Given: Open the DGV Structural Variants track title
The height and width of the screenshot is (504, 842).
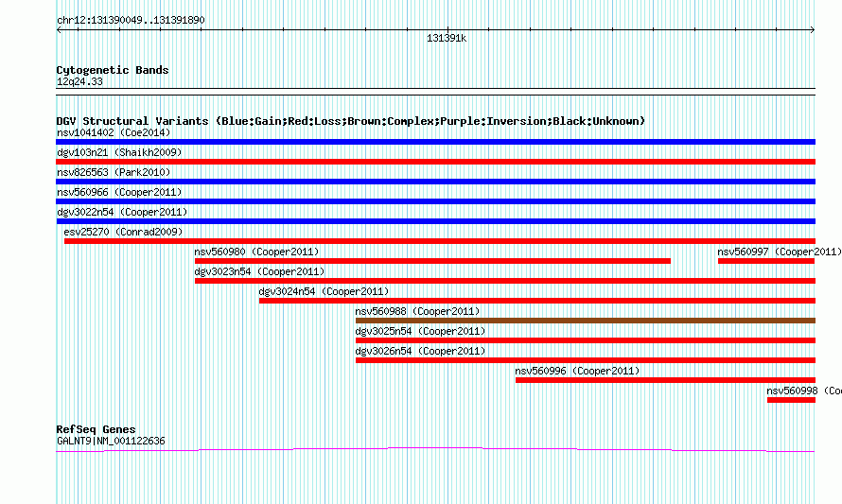Looking at the screenshot, I should [x=351, y=121].
